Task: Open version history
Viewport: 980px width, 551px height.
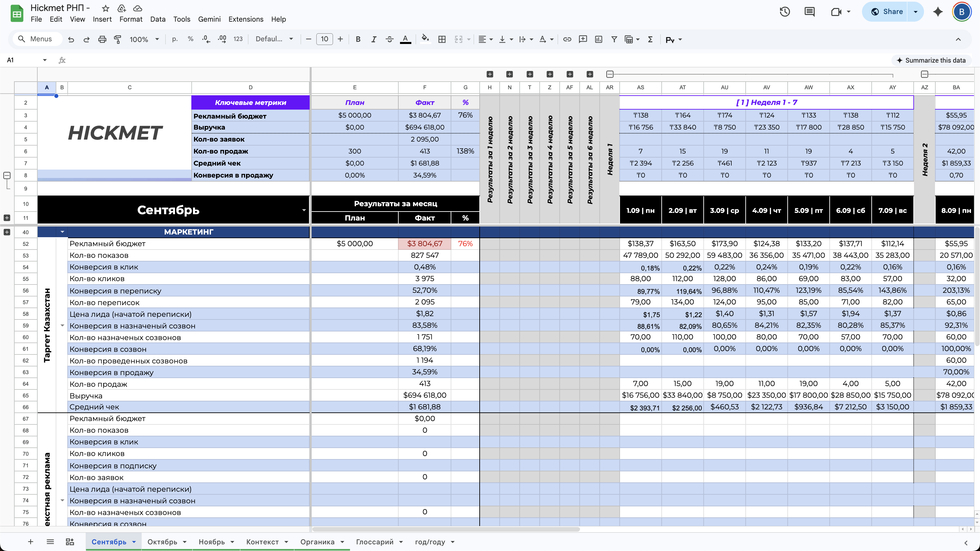Action: pos(784,12)
